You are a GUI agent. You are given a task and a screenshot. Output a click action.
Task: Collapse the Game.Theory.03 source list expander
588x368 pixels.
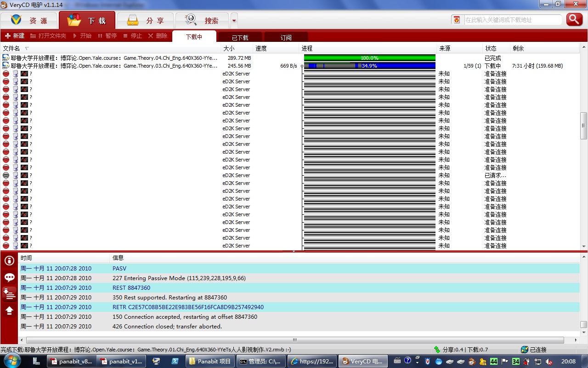302,66
